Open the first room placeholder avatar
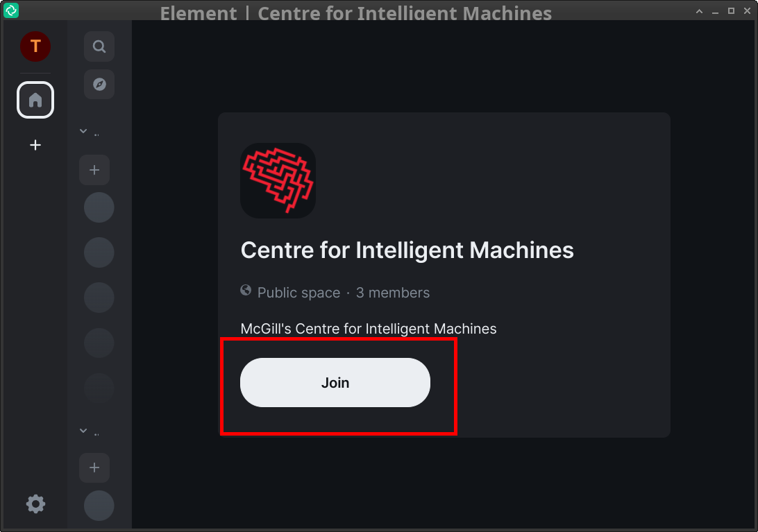This screenshot has height=532, width=758. pyautogui.click(x=99, y=207)
